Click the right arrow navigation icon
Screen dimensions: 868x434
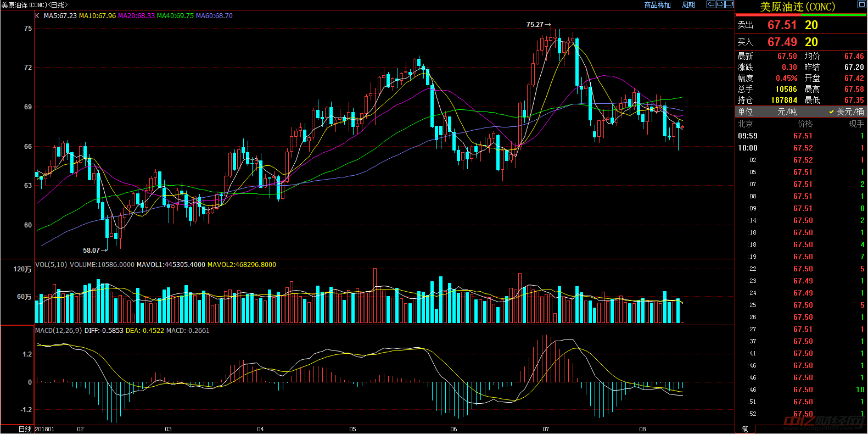point(720,4)
